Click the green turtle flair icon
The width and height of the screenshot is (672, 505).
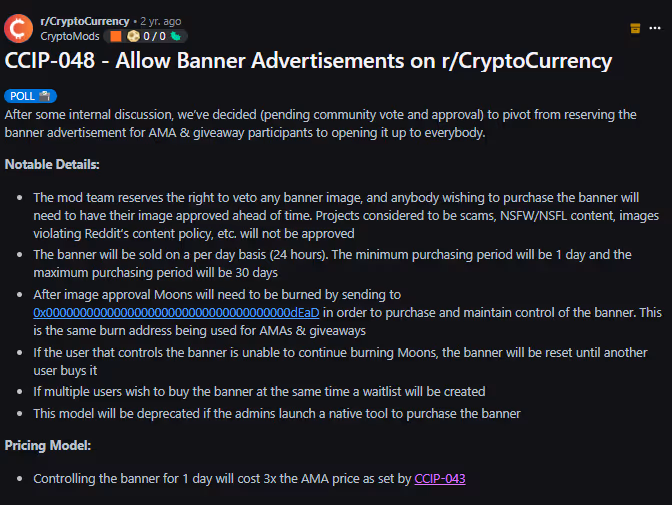point(174,36)
